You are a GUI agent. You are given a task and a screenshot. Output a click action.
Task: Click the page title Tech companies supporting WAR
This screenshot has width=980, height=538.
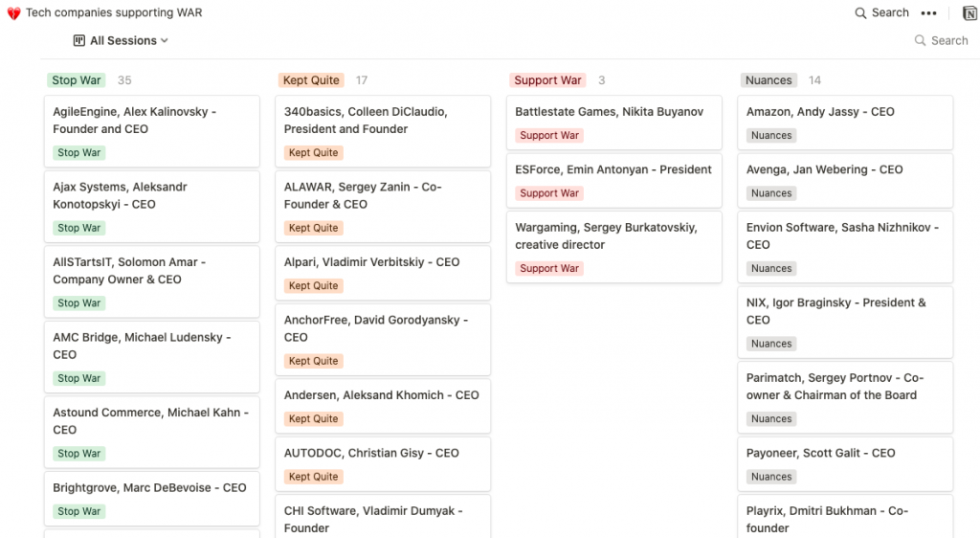click(114, 13)
